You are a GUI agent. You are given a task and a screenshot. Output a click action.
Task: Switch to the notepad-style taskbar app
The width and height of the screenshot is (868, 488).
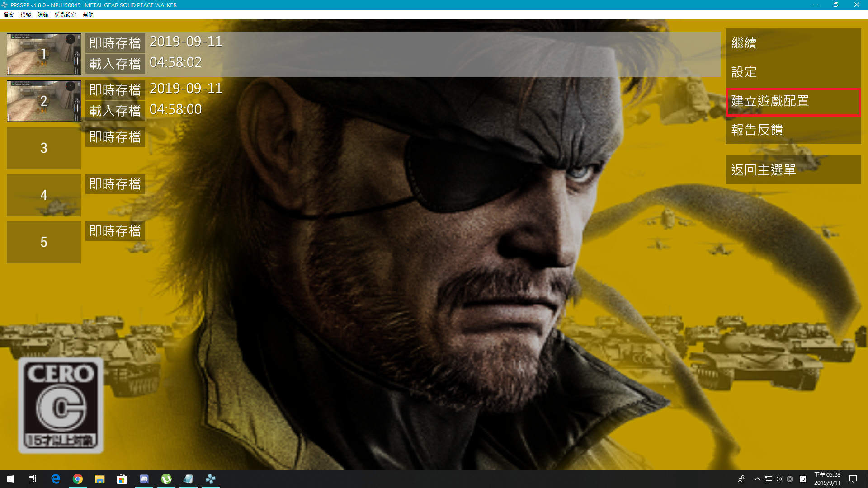[189, 479]
